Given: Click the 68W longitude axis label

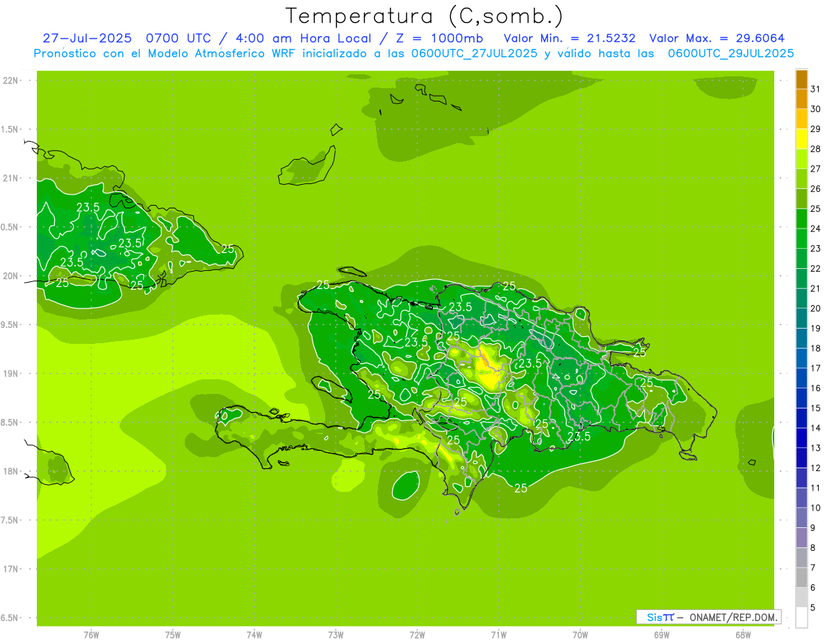Looking at the screenshot, I should pyautogui.click(x=742, y=635).
